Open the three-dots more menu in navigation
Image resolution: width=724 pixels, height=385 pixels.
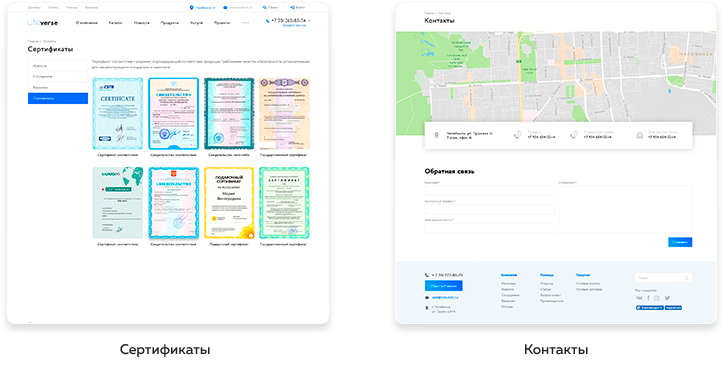246,23
